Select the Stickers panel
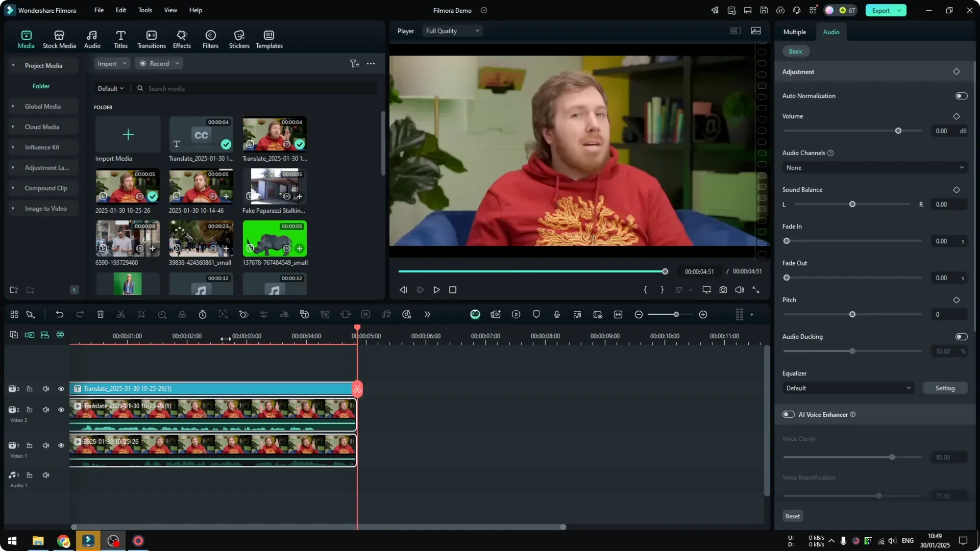 pos(238,38)
